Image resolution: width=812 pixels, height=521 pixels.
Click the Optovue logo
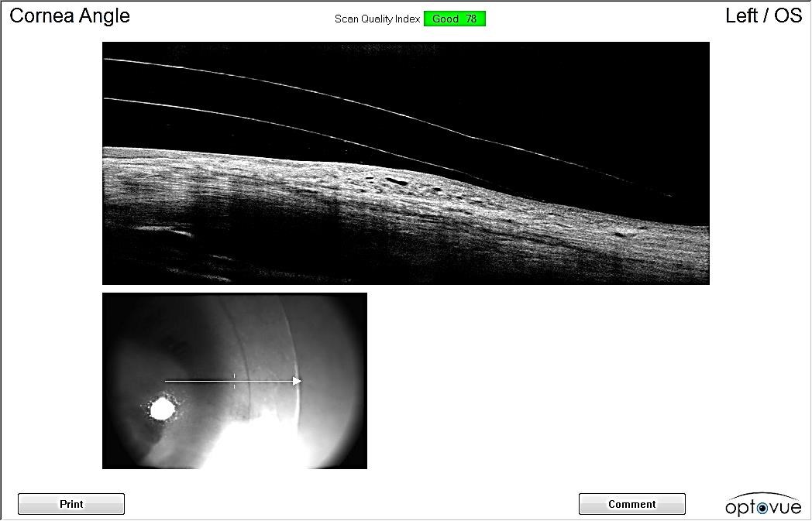click(763, 505)
